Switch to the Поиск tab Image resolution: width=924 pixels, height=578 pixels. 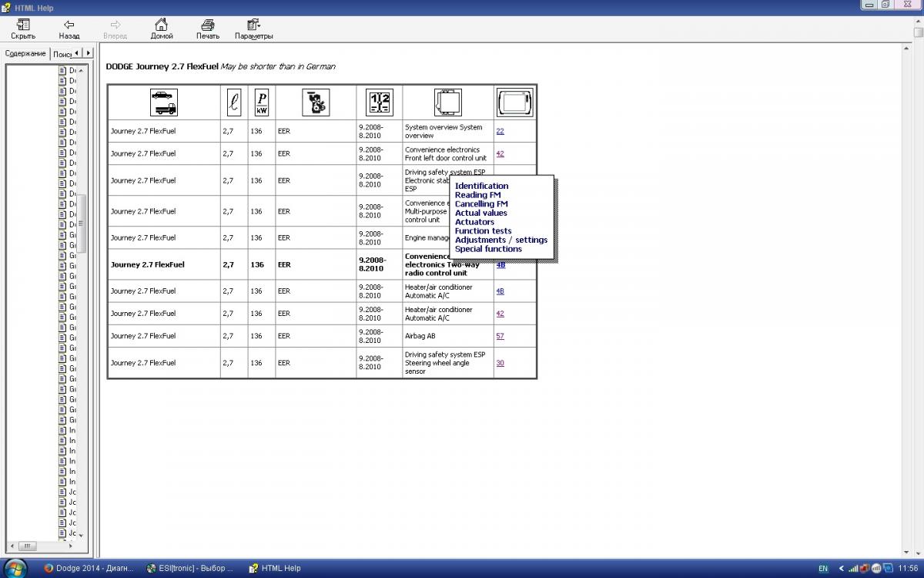[x=62, y=54]
